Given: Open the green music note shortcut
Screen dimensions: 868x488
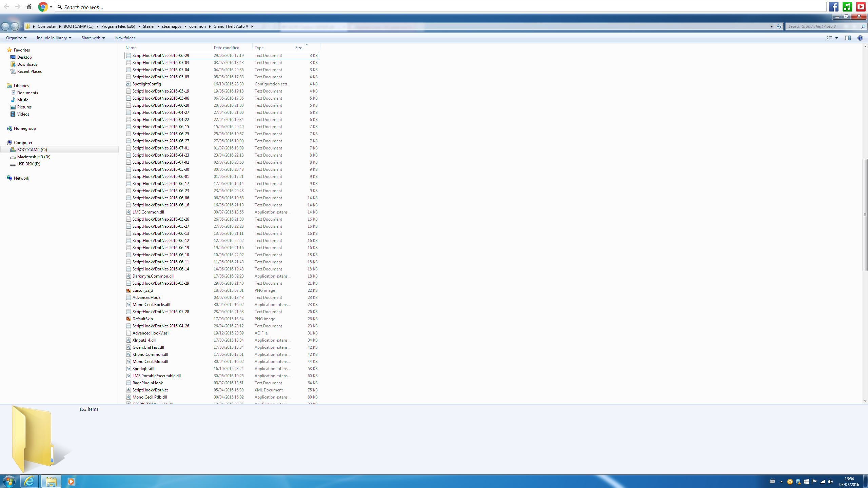Looking at the screenshot, I should (x=847, y=7).
